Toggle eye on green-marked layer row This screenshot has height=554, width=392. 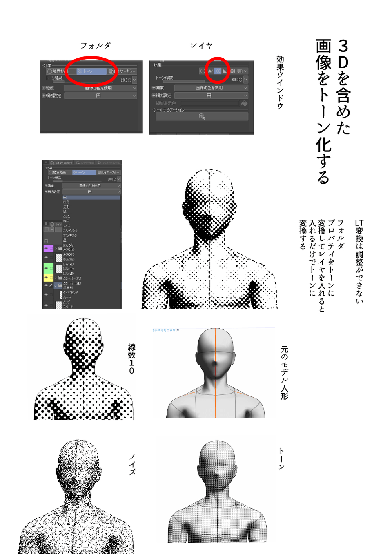(x=46, y=268)
